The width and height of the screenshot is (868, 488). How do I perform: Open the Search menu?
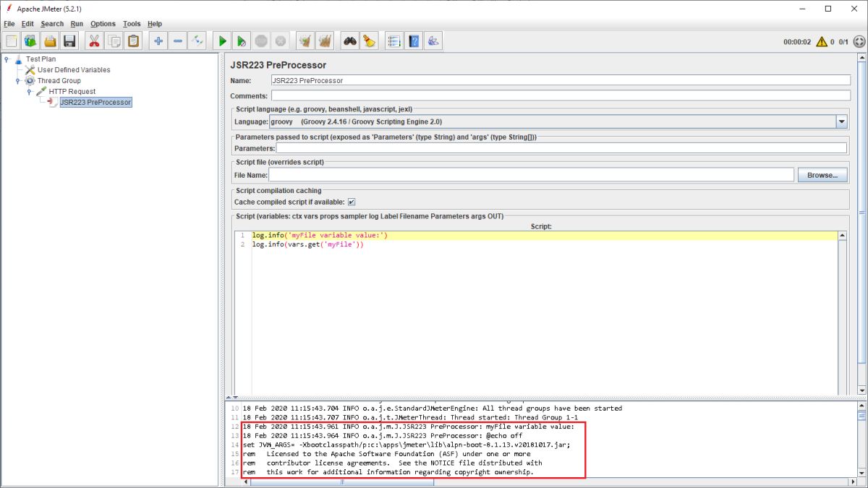click(x=52, y=24)
